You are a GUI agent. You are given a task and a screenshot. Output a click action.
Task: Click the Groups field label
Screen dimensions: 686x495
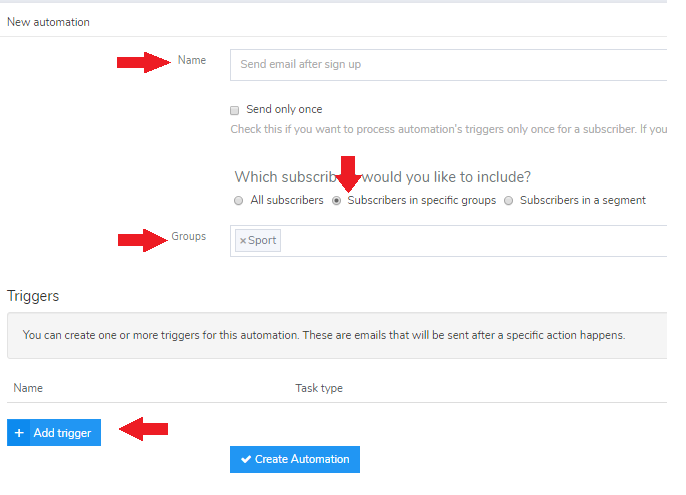click(x=188, y=237)
